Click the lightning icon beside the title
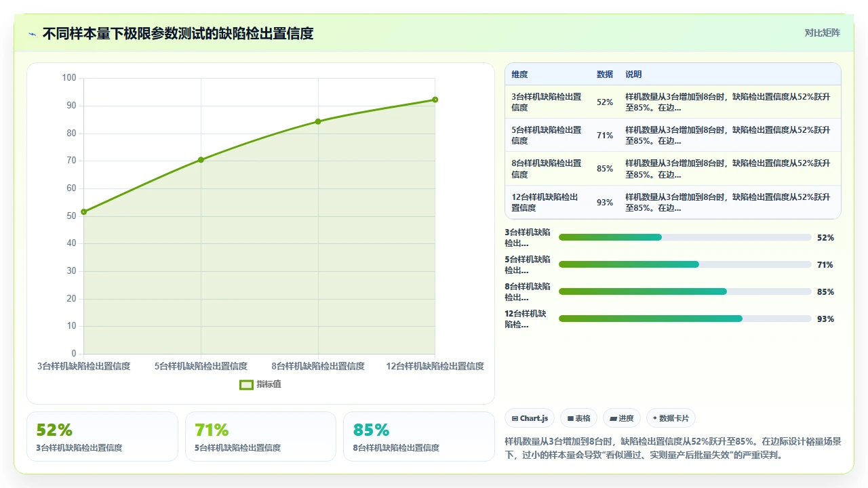This screenshot has width=868, height=488. (x=33, y=34)
